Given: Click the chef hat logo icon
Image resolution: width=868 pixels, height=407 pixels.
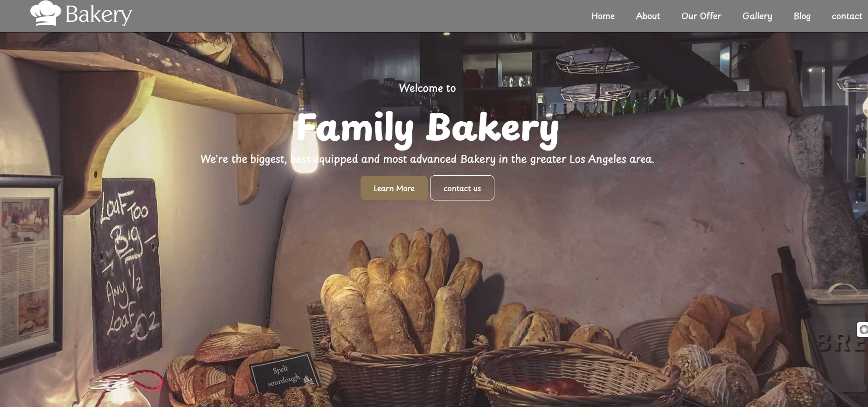Looking at the screenshot, I should (46, 13).
